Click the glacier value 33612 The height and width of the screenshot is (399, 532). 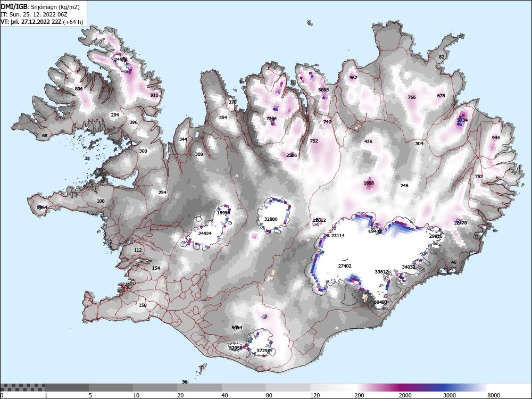click(381, 272)
